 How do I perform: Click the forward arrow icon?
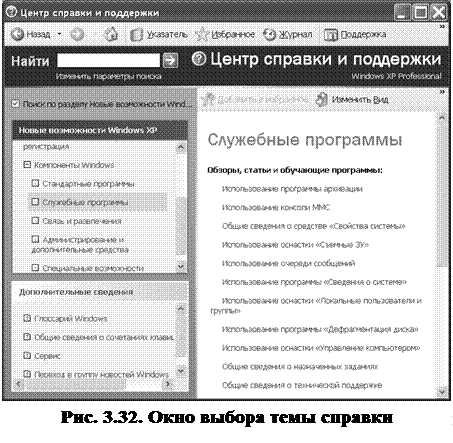coord(77,34)
